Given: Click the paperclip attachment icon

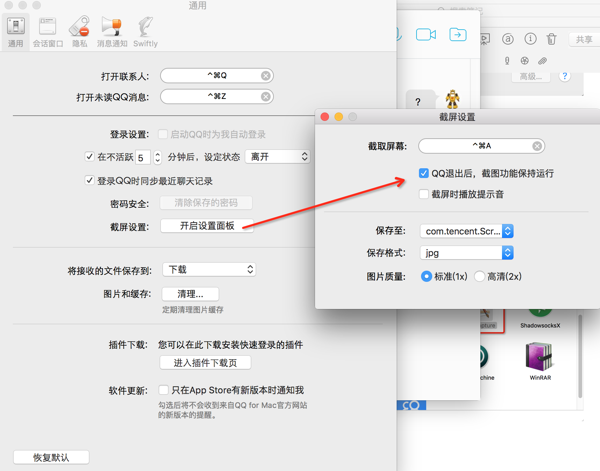Looking at the screenshot, I should click(542, 60).
